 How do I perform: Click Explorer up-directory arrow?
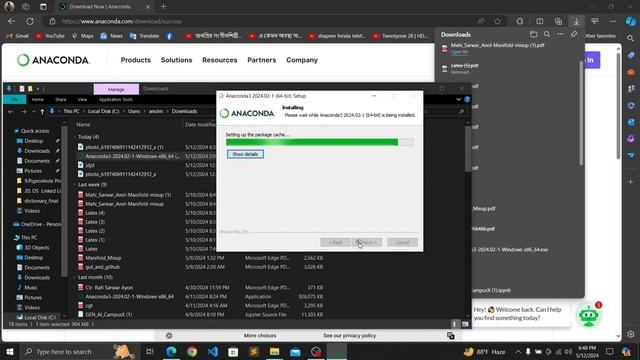(x=42, y=111)
